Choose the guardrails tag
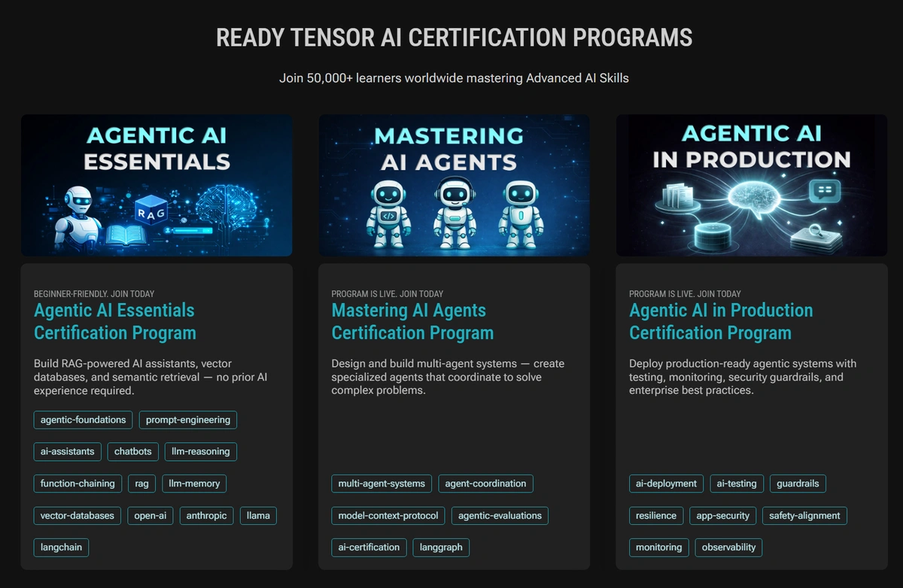Image resolution: width=903 pixels, height=588 pixels. coord(798,483)
